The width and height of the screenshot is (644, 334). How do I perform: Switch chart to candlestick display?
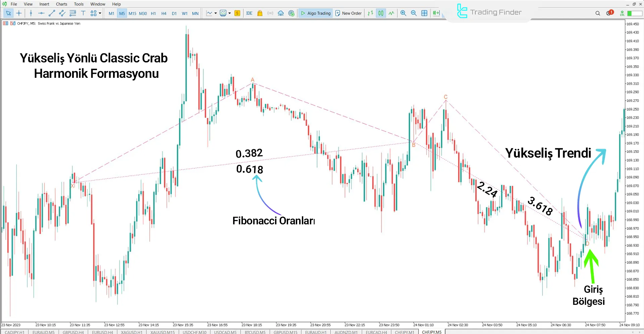[x=381, y=13]
